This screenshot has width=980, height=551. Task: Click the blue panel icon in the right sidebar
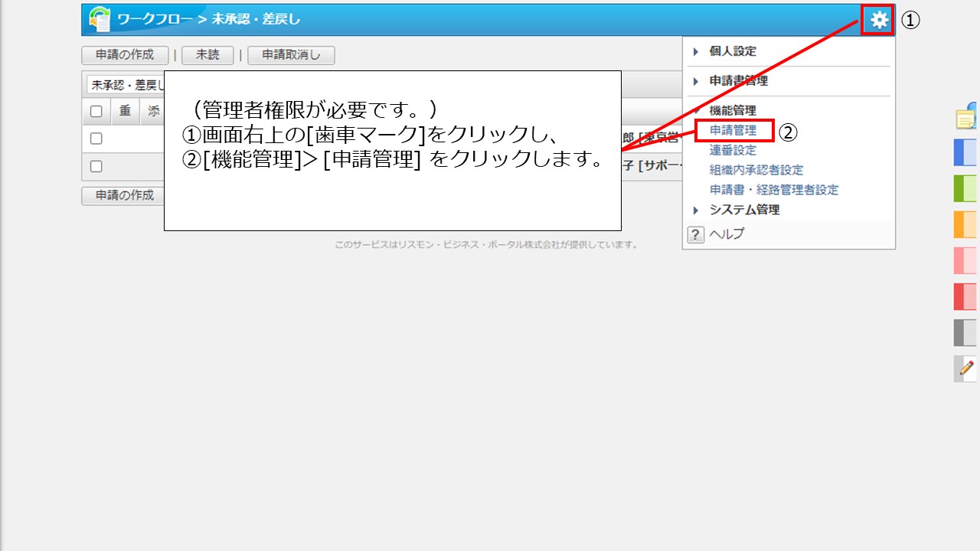click(x=965, y=152)
